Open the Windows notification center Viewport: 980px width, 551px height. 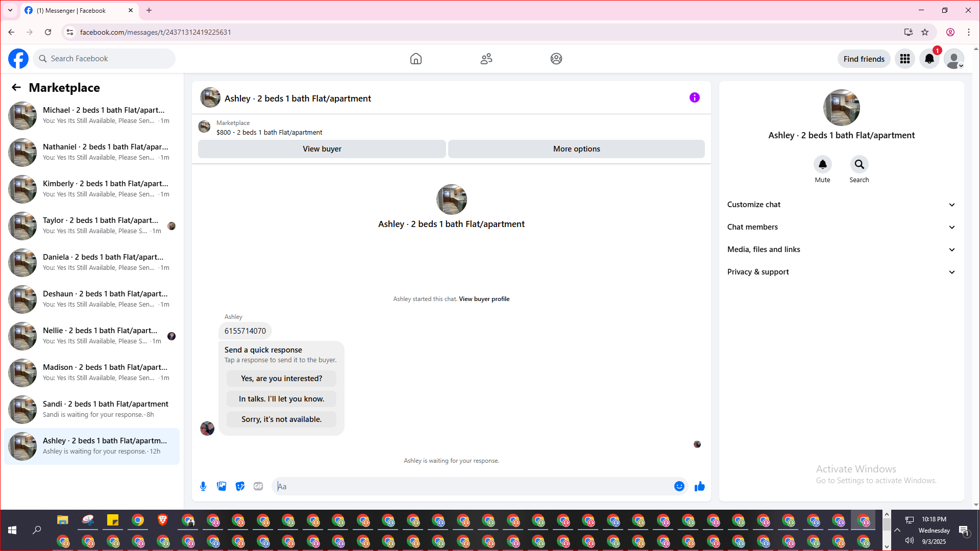click(964, 531)
